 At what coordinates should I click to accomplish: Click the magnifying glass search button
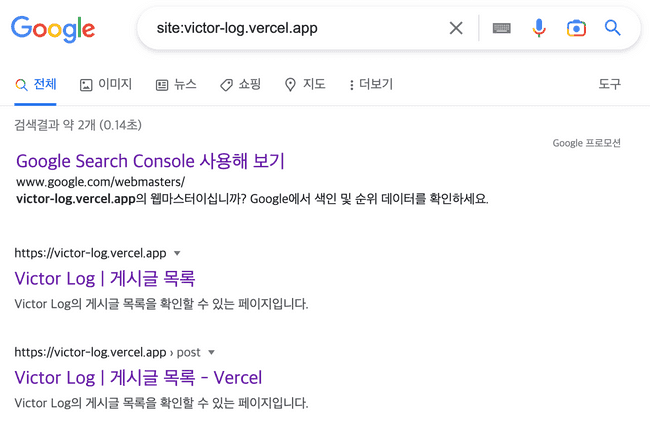pos(613,28)
